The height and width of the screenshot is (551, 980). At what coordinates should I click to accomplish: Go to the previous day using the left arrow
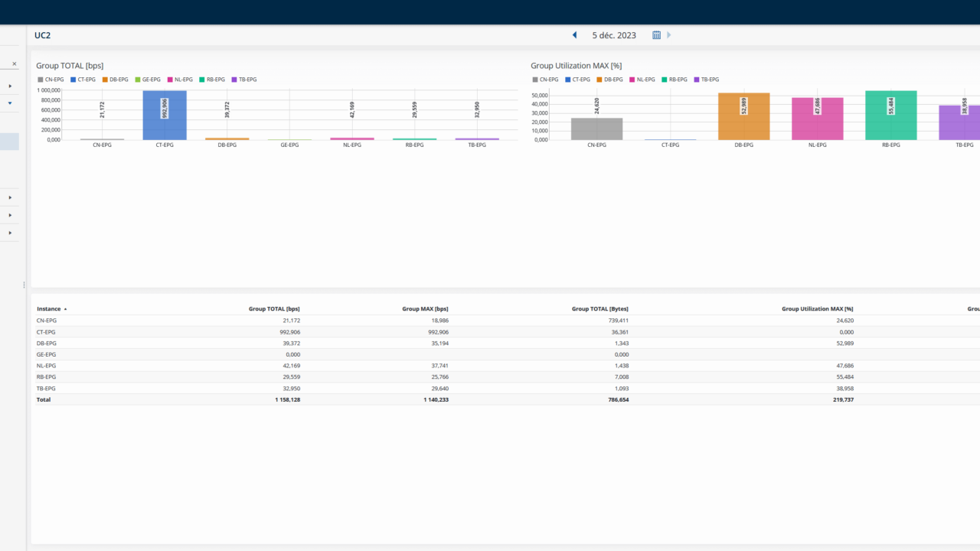575,35
